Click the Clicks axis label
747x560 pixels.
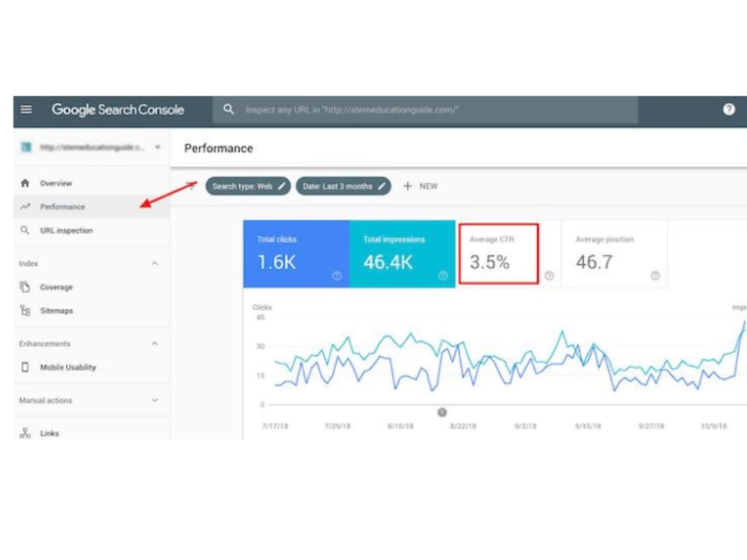[262, 307]
